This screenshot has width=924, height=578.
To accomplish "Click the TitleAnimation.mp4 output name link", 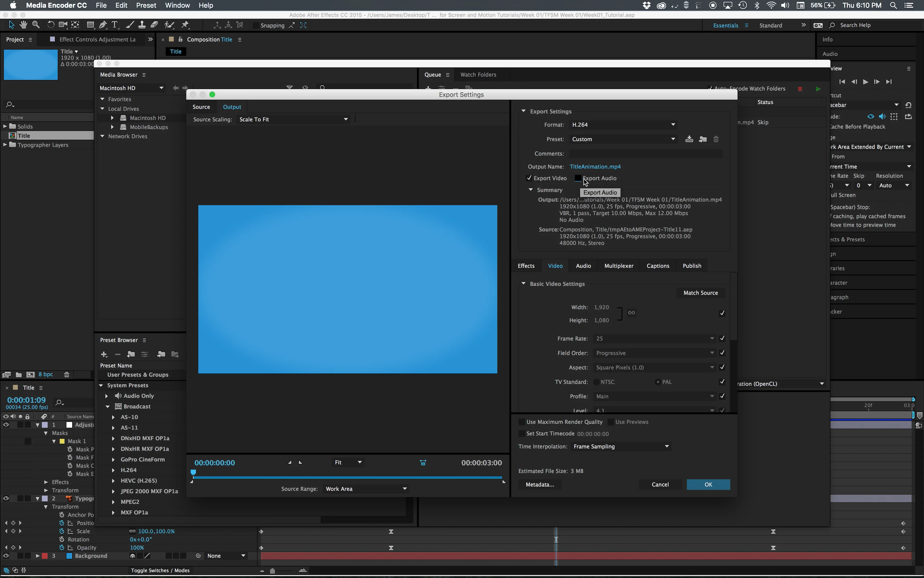I will (x=596, y=166).
